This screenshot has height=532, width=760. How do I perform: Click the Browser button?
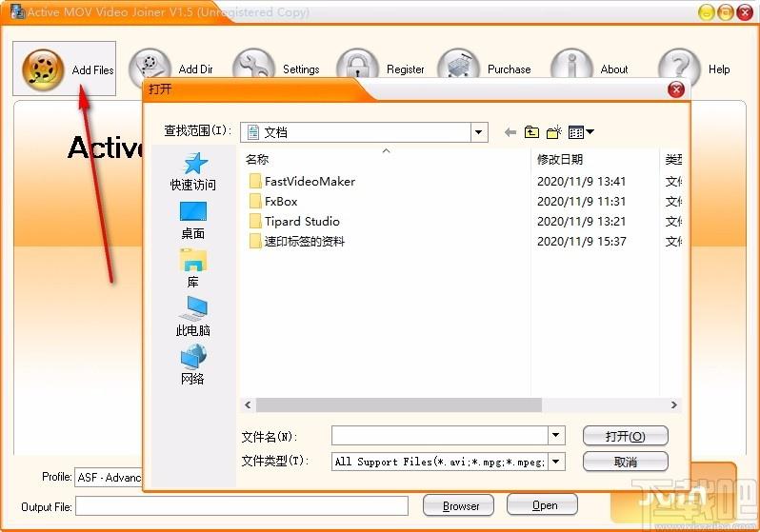click(x=458, y=506)
